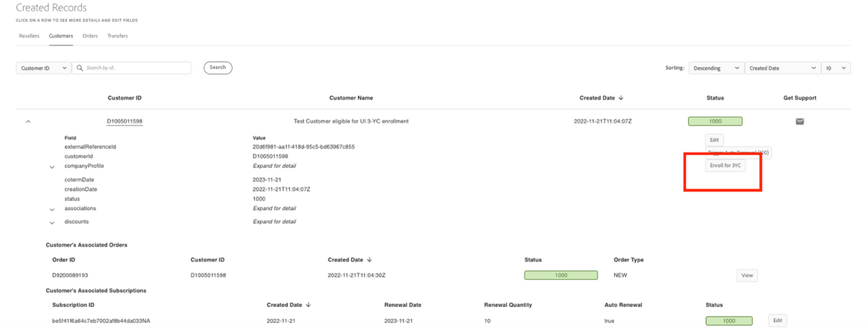The image size is (868, 328).
Task: Click the customer Edit button
Action: [x=714, y=140]
